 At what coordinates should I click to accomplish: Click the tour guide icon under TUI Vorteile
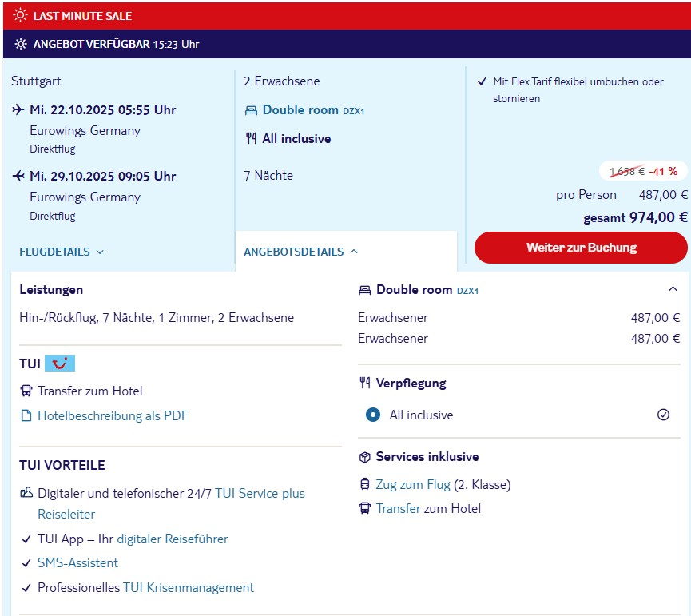tap(26, 493)
